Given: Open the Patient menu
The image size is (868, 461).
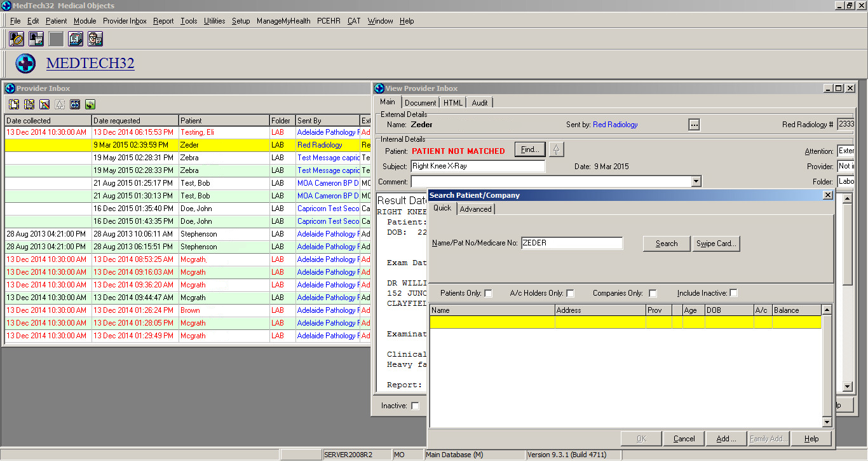Looking at the screenshot, I should tap(57, 21).
